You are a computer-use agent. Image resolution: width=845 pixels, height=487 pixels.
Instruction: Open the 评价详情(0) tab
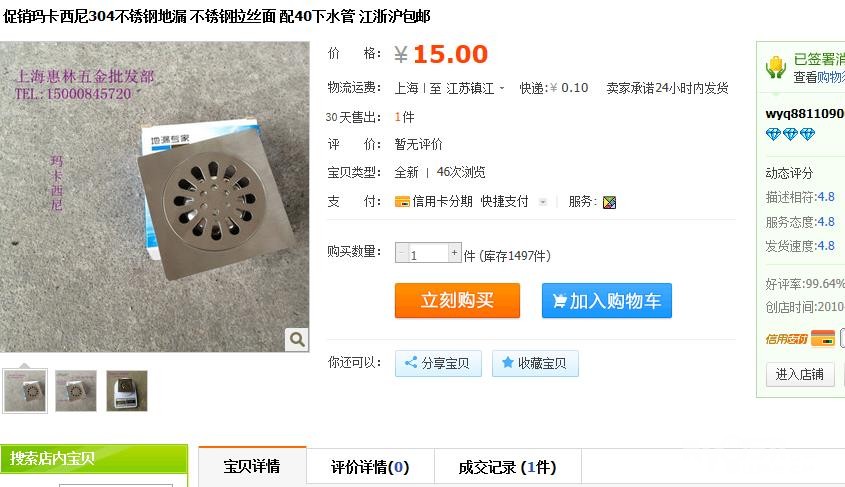[370, 467]
